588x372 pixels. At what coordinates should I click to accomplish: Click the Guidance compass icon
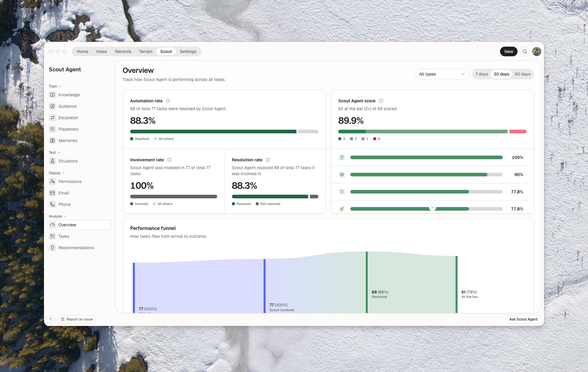pyautogui.click(x=52, y=106)
